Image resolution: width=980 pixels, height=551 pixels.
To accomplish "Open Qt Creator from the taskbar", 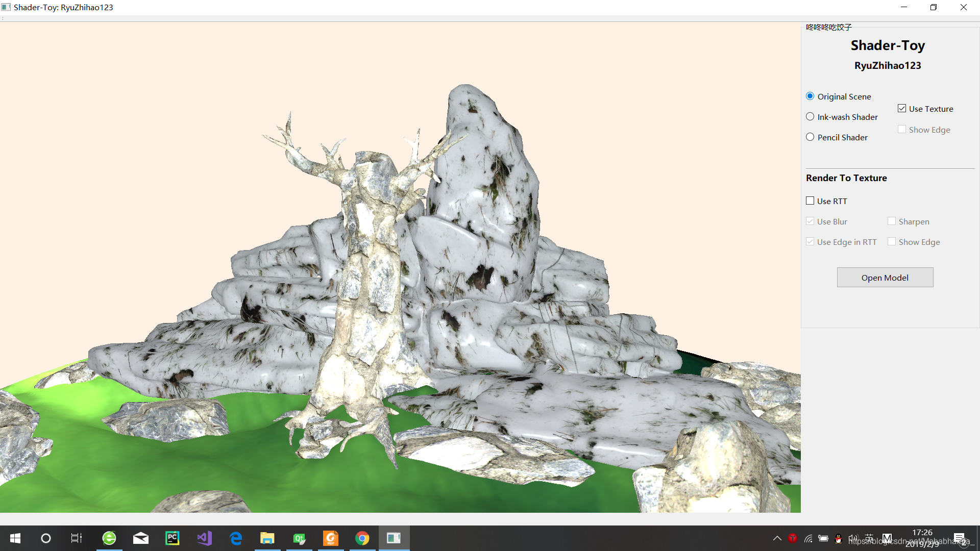I will pos(299,538).
